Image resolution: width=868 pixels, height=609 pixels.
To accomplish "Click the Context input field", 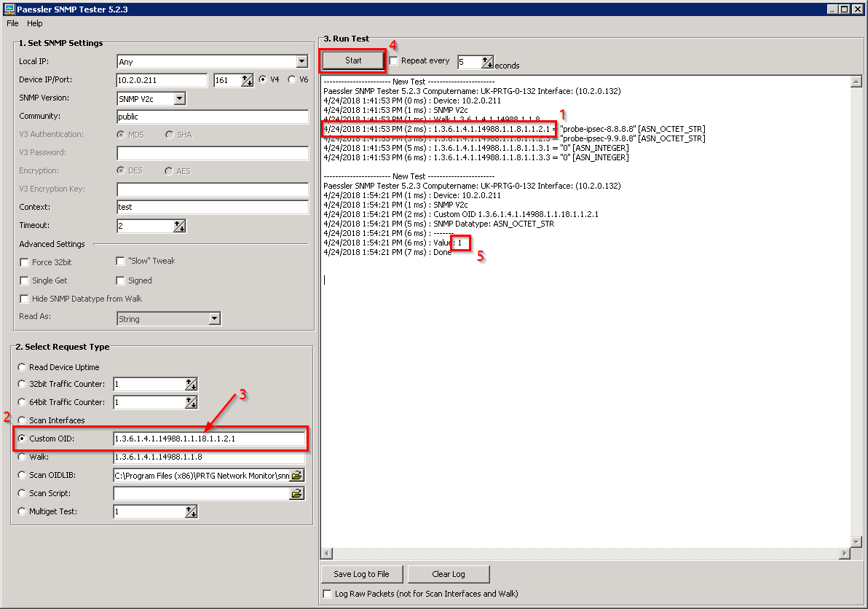I will point(213,207).
